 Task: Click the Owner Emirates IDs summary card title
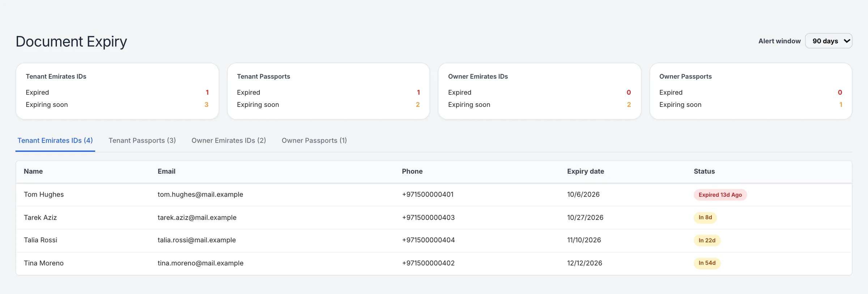pos(478,77)
